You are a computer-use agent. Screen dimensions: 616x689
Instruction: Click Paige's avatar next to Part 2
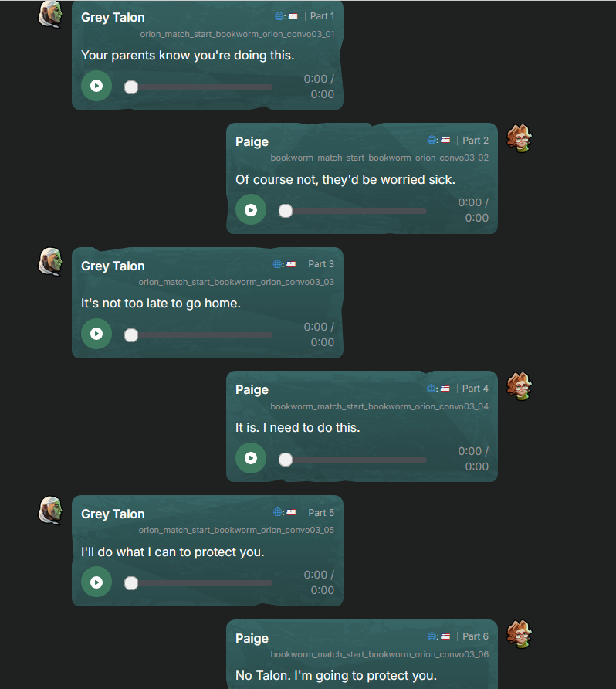[x=520, y=138]
